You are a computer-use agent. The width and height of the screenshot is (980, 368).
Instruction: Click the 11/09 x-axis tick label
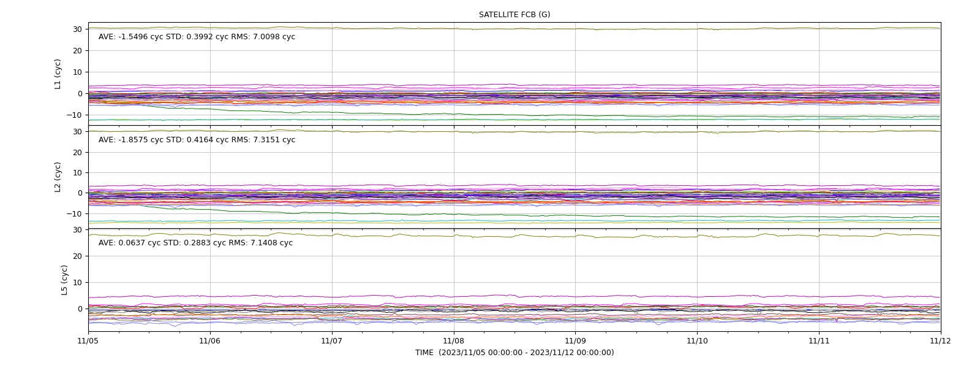click(x=575, y=341)
